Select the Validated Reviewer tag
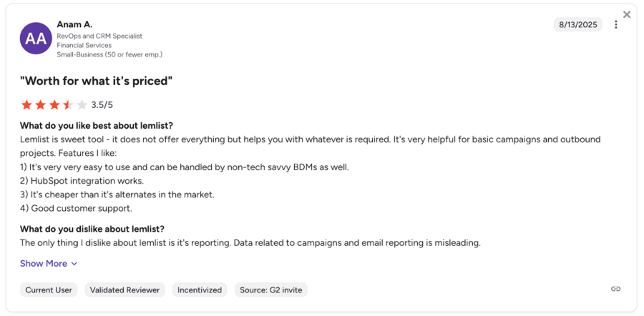 click(x=125, y=290)
